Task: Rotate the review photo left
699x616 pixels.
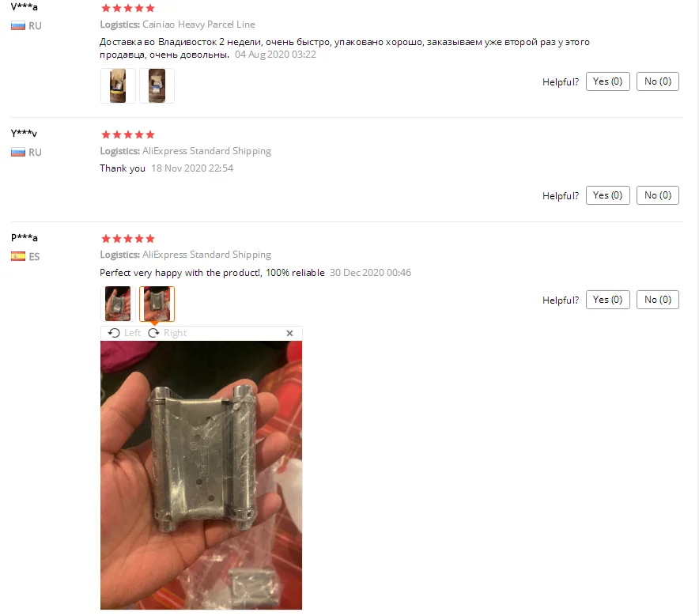Action: tap(124, 333)
